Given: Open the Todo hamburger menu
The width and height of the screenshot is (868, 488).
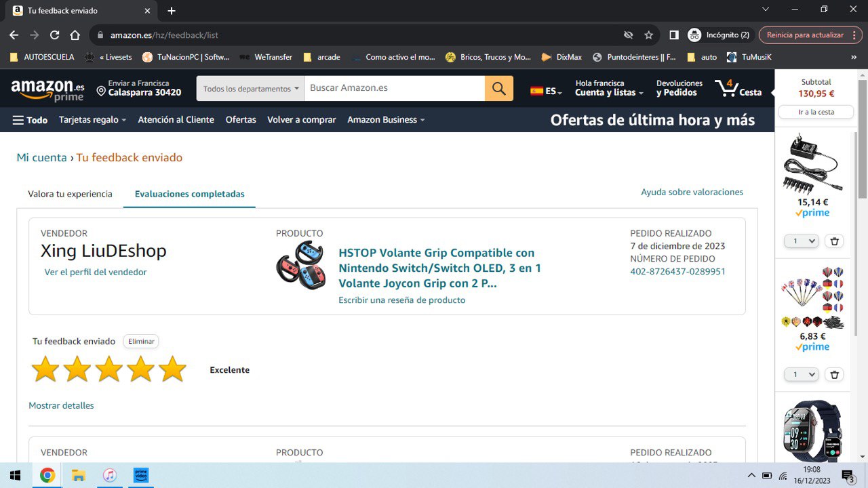Looking at the screenshot, I should tap(30, 120).
